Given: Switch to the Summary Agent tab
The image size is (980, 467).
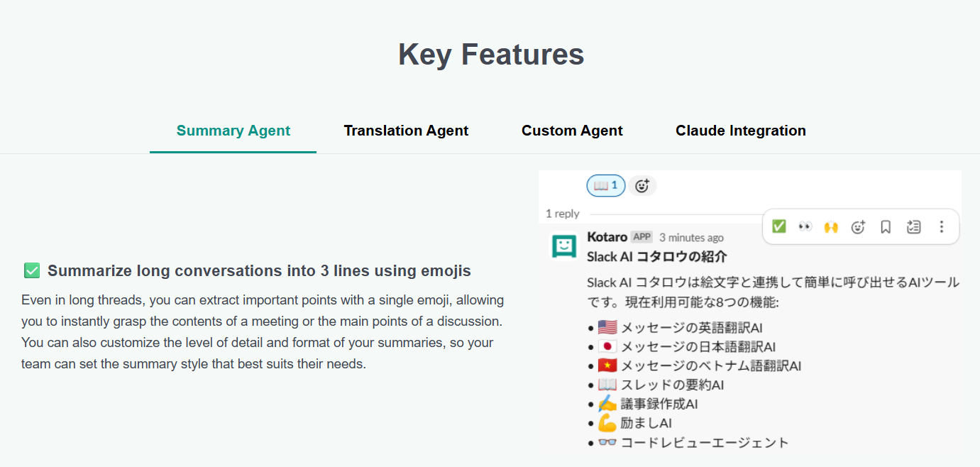Looking at the screenshot, I should (x=233, y=131).
